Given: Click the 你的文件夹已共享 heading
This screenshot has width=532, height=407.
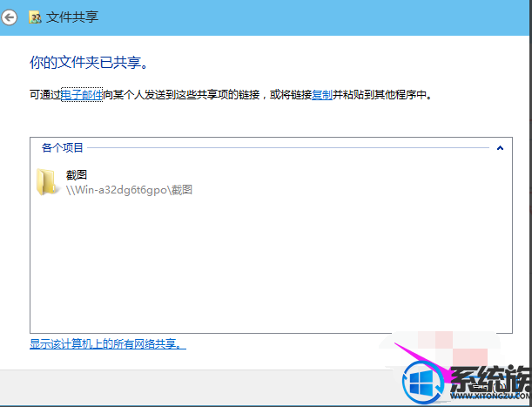Looking at the screenshot, I should click(89, 62).
